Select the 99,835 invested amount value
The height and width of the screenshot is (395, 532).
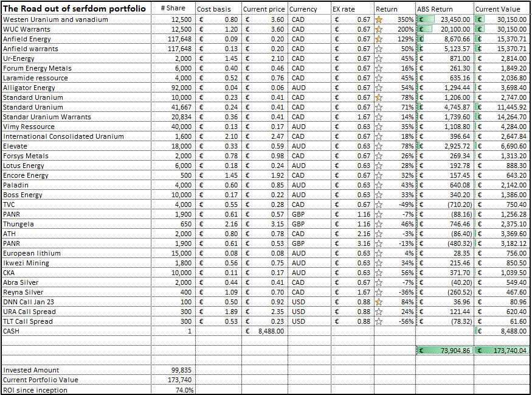pos(173,370)
